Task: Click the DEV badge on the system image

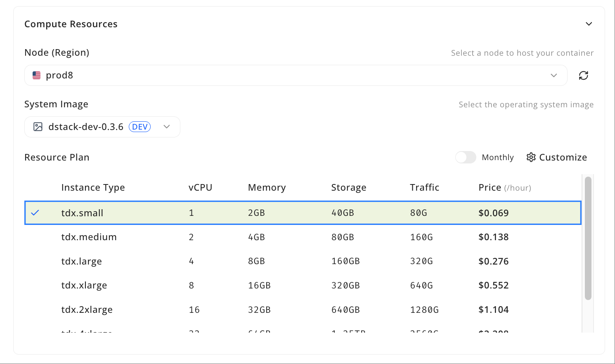Action: 140,127
